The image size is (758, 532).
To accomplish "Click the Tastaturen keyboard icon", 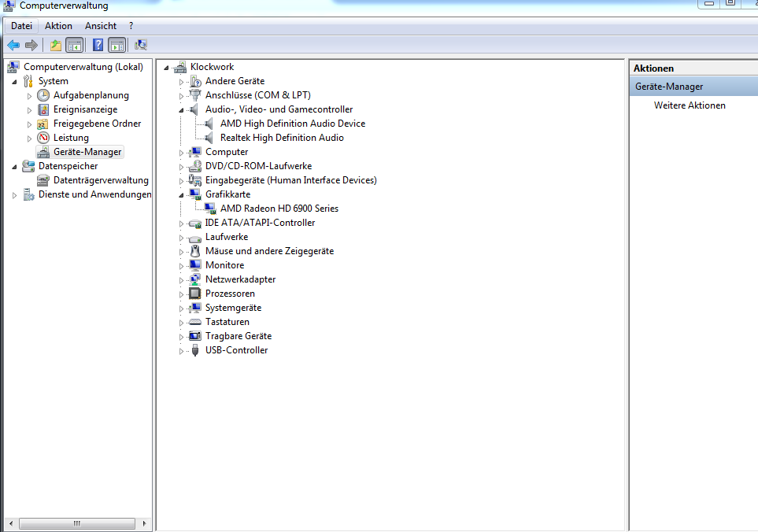I will click(x=195, y=322).
